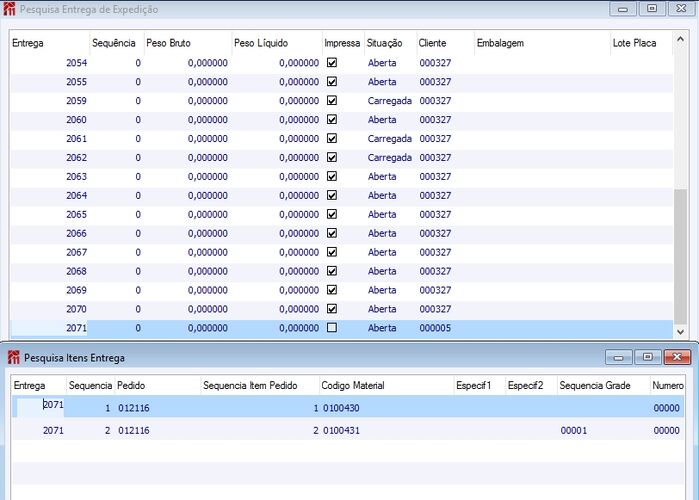This screenshot has width=699, height=500.
Task: Select material code 0100431 cell
Action: 341,430
